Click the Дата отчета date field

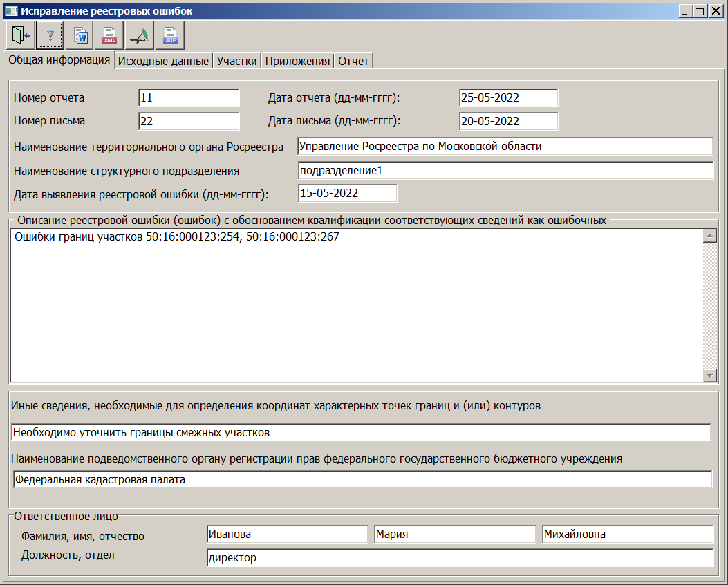click(x=508, y=98)
